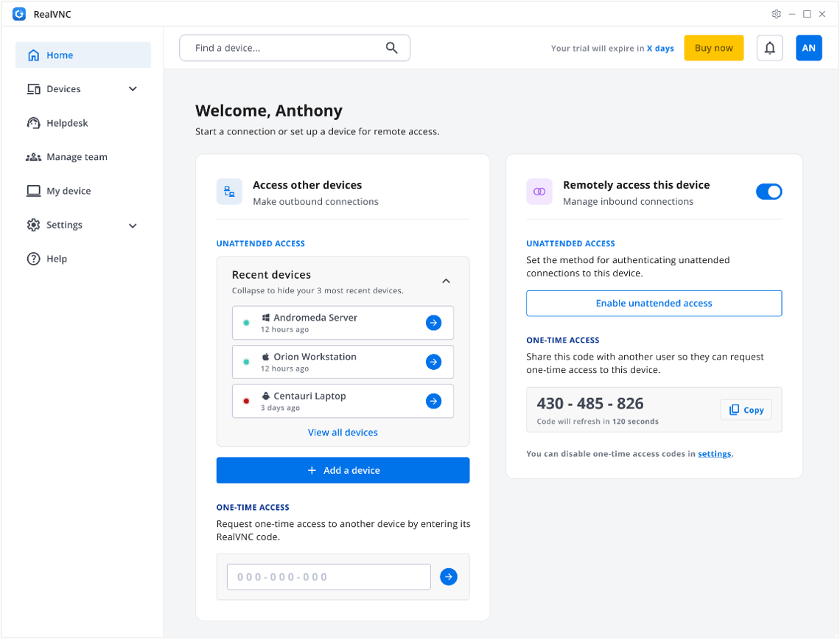This screenshot has width=840, height=639.
Task: Click the RealVNC logo icon in title bar
Action: (x=19, y=14)
